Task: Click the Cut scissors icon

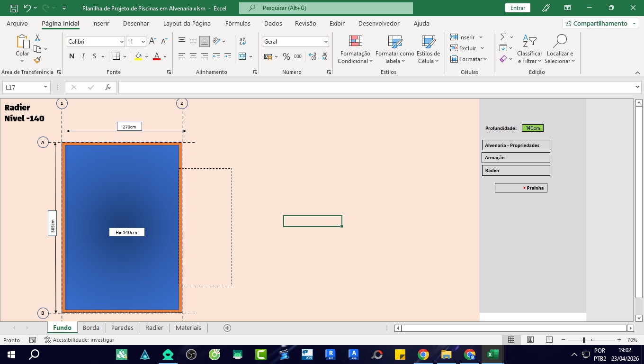Action: point(37,38)
